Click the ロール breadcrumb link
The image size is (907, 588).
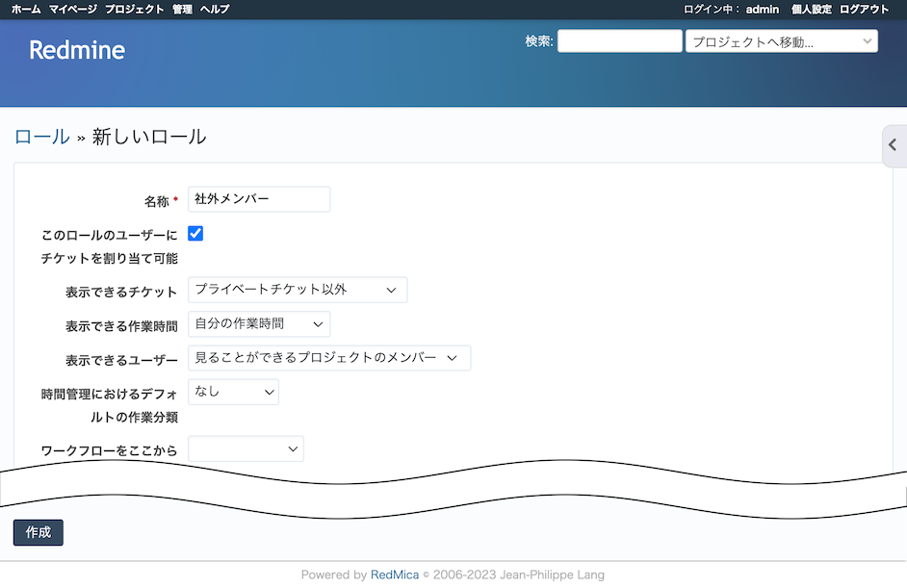click(x=41, y=137)
